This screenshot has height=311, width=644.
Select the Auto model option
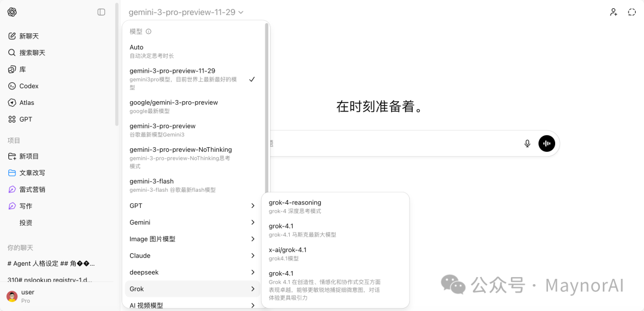click(x=192, y=51)
